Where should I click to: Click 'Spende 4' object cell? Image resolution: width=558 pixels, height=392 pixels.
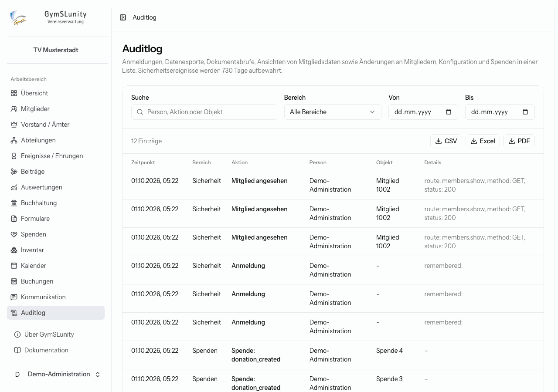[389, 351]
